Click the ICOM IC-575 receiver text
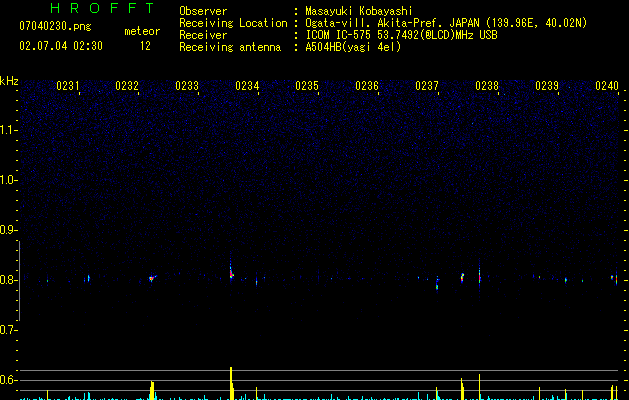This screenshot has width=629, height=400. pos(401,35)
